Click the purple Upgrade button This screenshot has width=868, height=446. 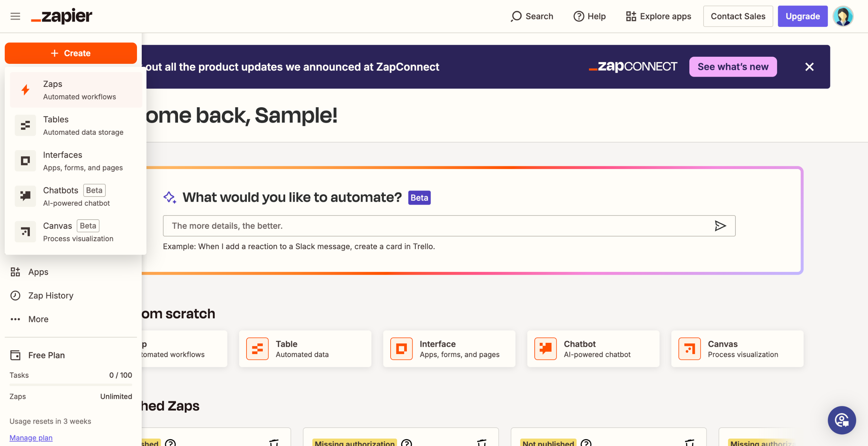pyautogui.click(x=803, y=16)
